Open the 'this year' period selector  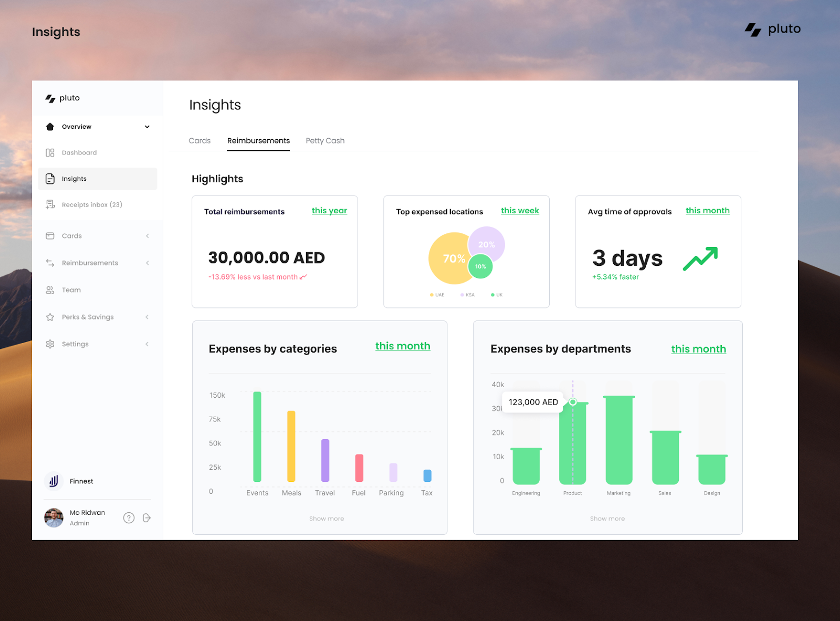(x=329, y=211)
